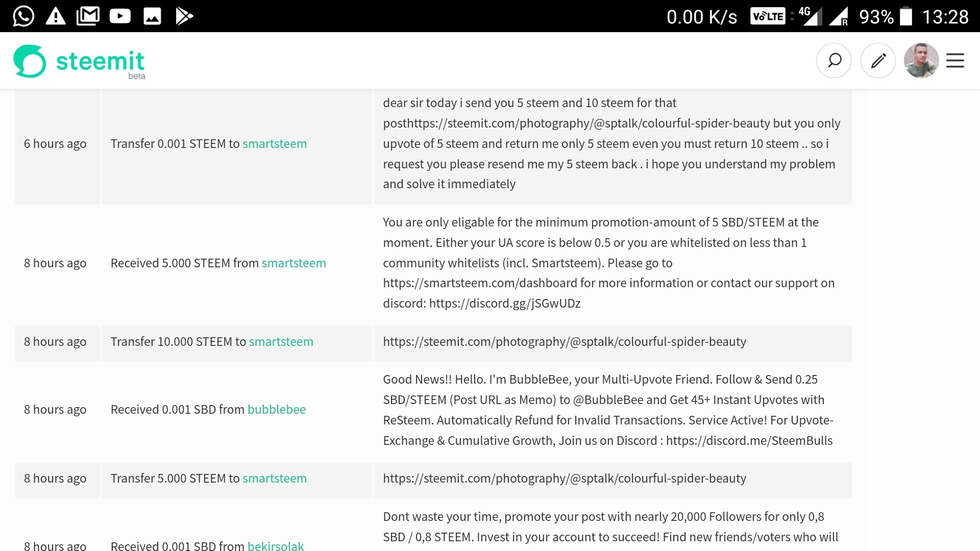The height and width of the screenshot is (551, 980).
Task: Select 5.000 STEEM transfer's colourful-spider-beauty memo URL
Action: click(x=565, y=479)
